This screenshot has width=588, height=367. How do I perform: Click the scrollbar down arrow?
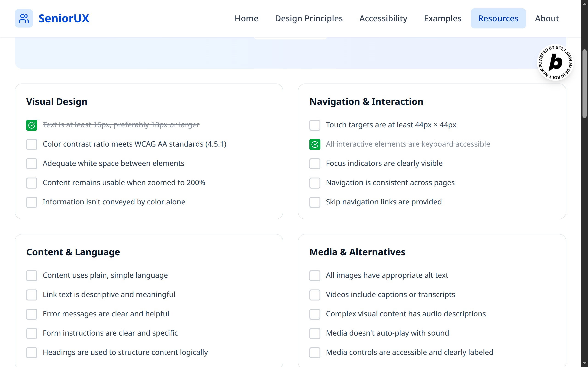(584, 363)
